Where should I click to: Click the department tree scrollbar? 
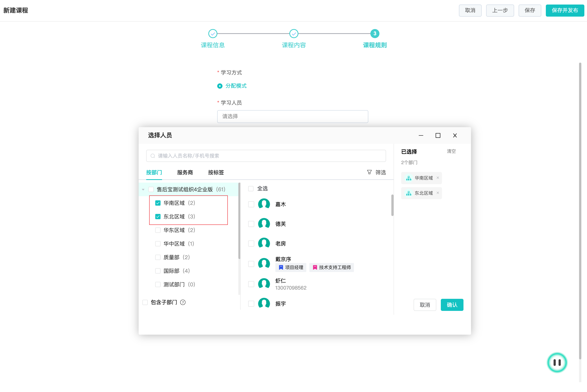pyautogui.click(x=239, y=221)
